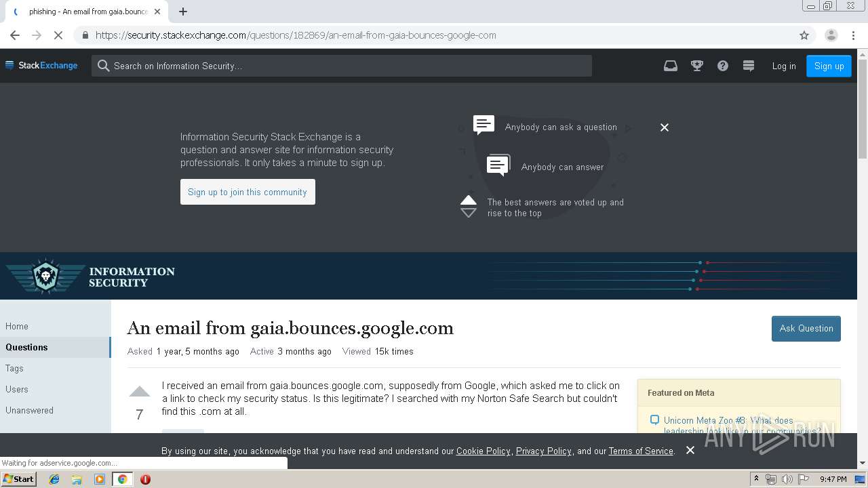Open the Chrome three-dot menu
The width and height of the screenshot is (868, 488).
(x=853, y=35)
